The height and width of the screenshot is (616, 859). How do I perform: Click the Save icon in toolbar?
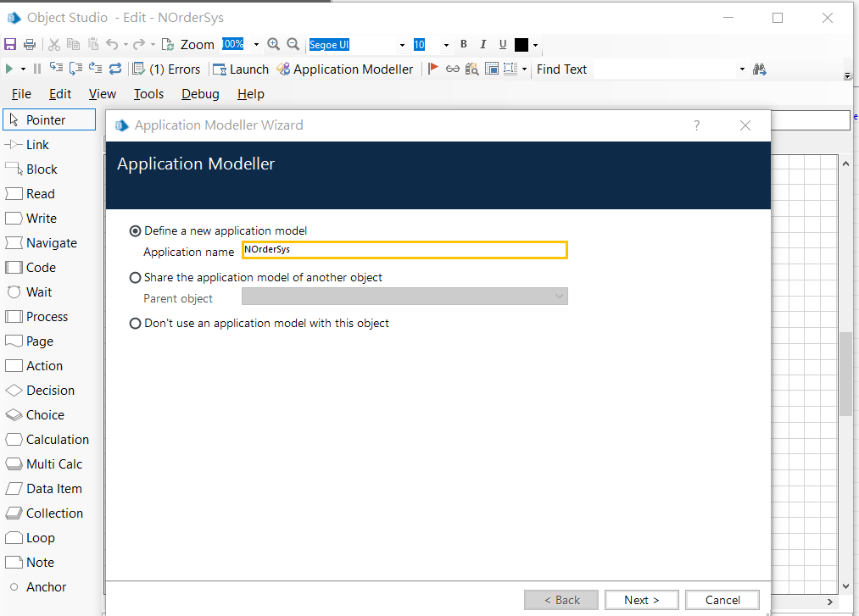(x=10, y=44)
